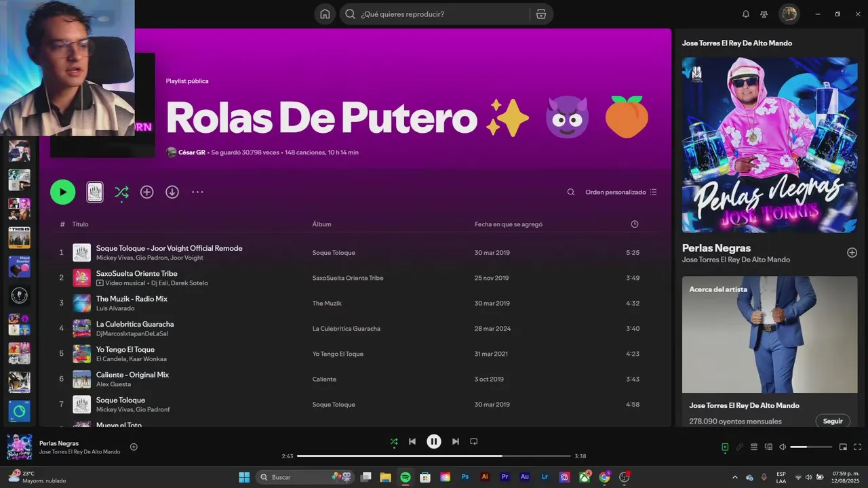Open the miniplayer icon
868x488 pixels.
pos(843,447)
